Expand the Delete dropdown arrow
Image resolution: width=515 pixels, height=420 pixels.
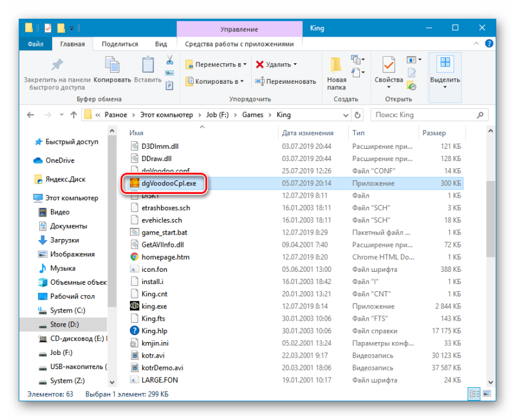(x=295, y=64)
